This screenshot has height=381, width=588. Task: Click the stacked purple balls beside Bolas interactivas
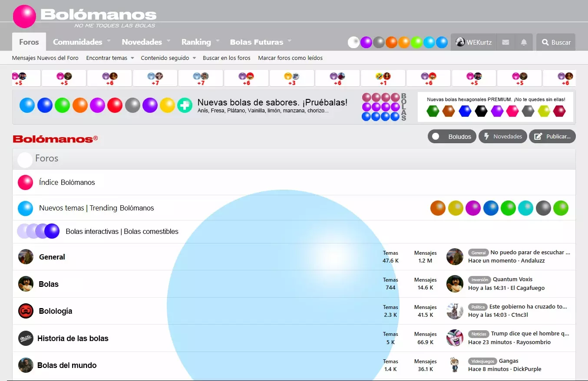(x=38, y=231)
